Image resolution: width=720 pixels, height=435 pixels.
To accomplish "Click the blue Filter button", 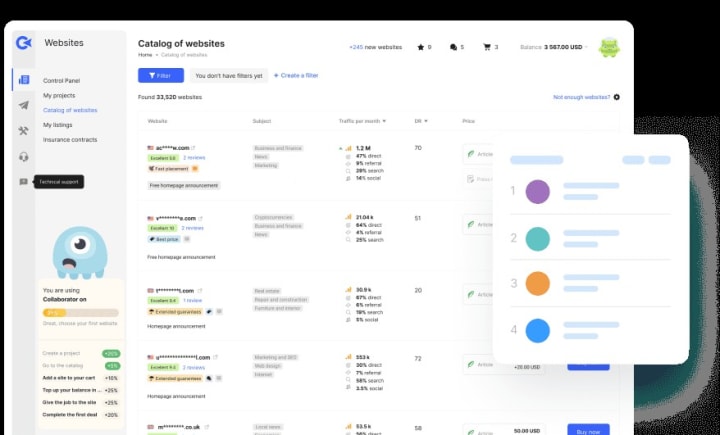I will [161, 75].
